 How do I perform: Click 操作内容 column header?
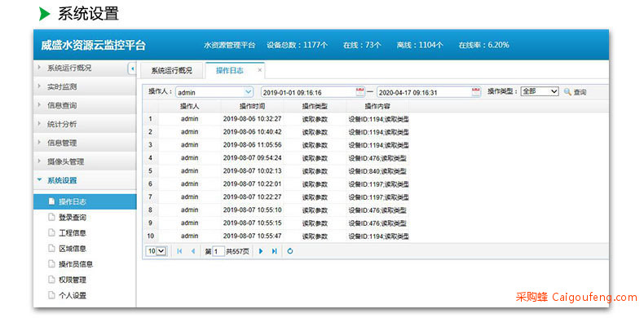pyautogui.click(x=377, y=106)
